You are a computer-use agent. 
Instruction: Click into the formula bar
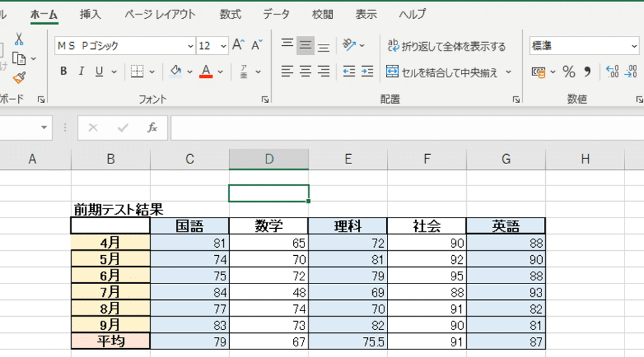(407, 128)
